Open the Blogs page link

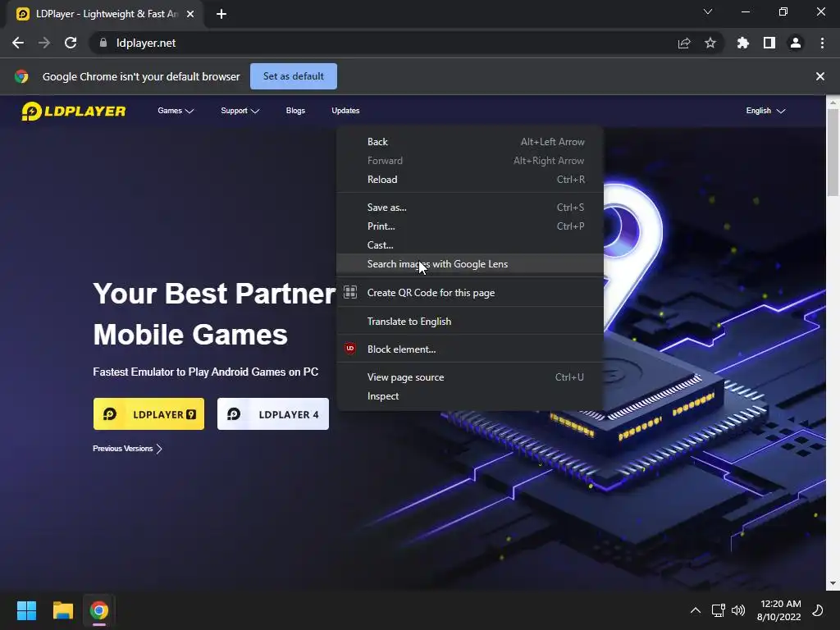coord(295,111)
